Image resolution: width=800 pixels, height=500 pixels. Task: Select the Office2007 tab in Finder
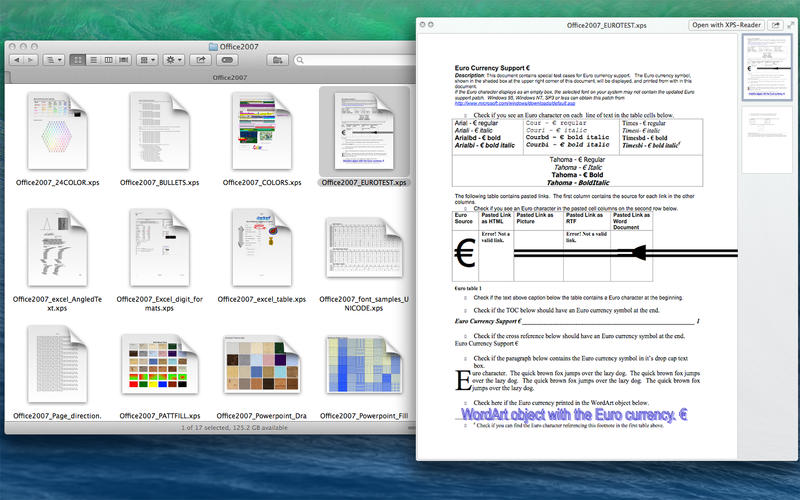230,78
